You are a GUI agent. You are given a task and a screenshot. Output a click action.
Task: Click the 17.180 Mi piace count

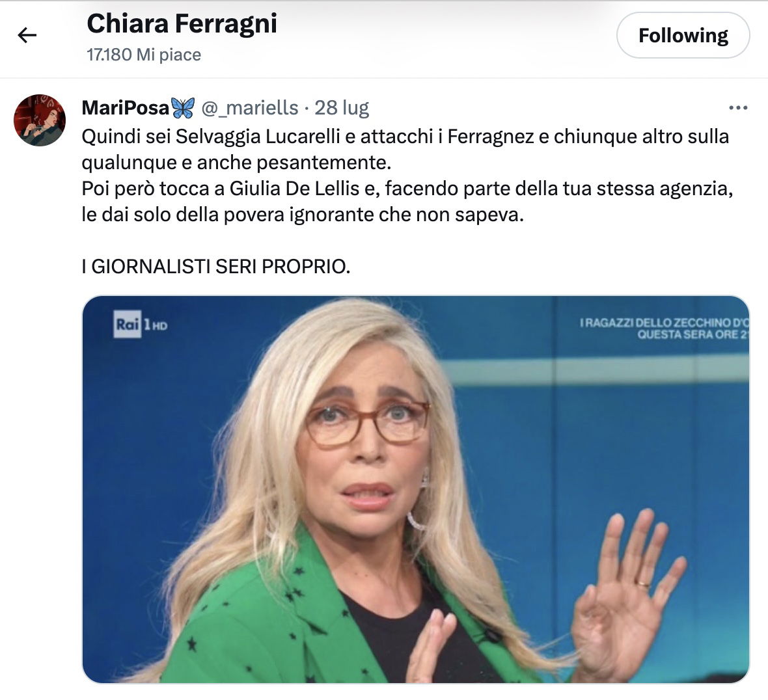point(144,55)
